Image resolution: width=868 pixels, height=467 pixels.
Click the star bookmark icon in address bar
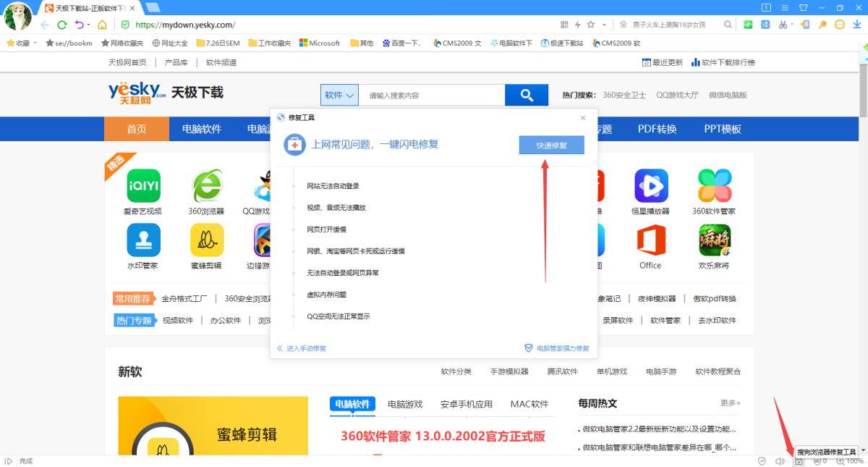point(591,25)
